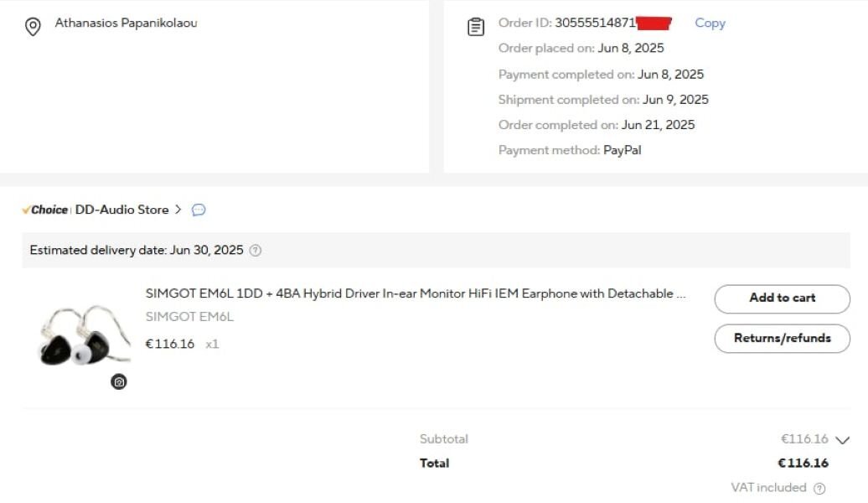868x503 pixels.
Task: Click recipient name Athanasios Papanikolaou
Action: click(126, 23)
